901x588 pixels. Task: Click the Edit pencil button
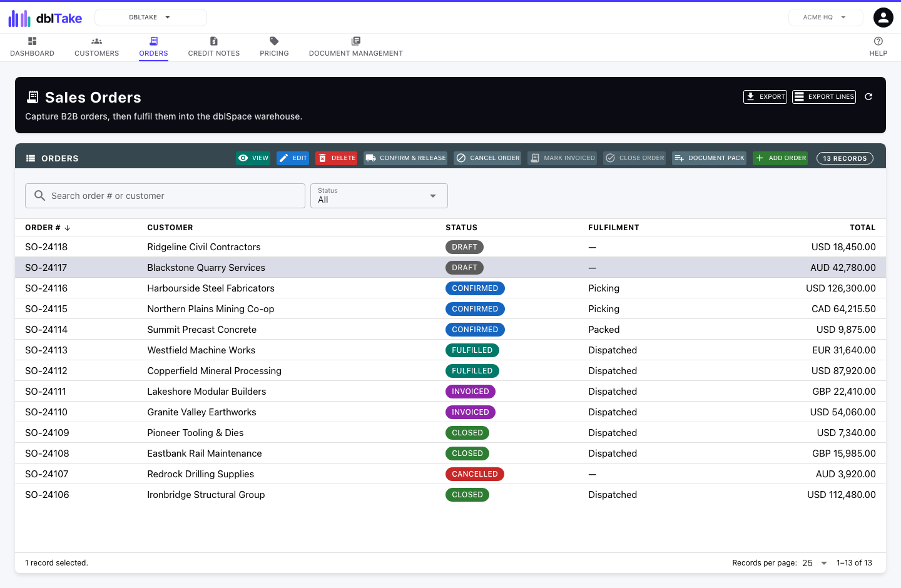click(x=293, y=158)
